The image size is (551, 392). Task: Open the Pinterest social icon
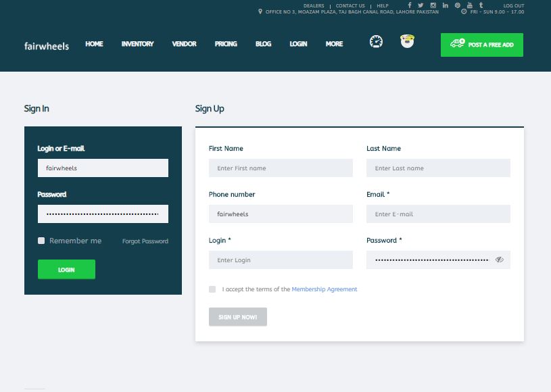(x=458, y=5)
